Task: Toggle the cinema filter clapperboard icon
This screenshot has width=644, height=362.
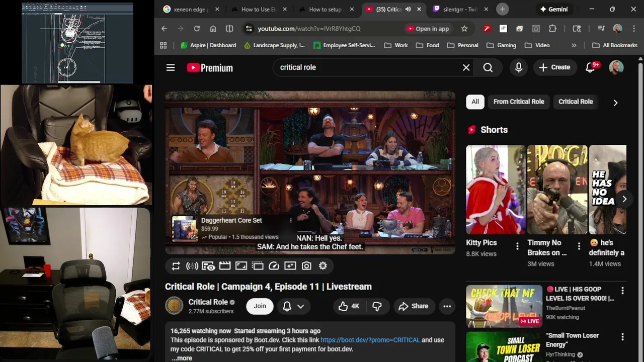Action: coord(225,266)
